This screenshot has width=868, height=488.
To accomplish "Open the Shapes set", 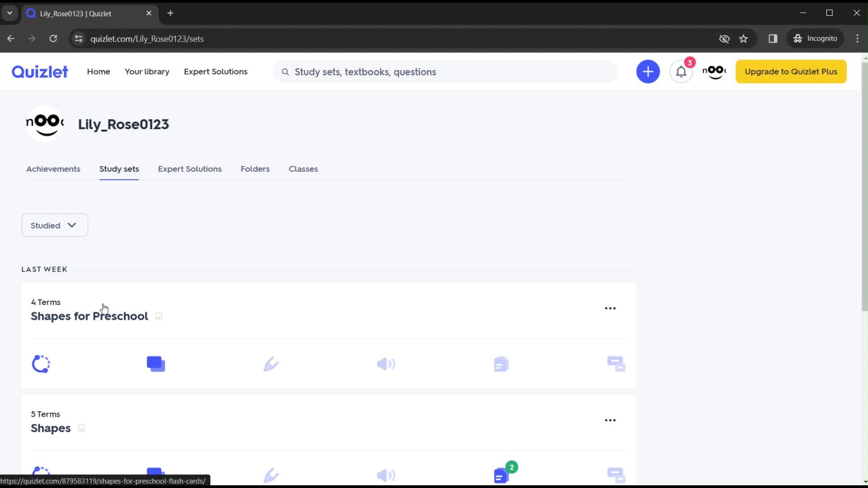I will point(51,428).
